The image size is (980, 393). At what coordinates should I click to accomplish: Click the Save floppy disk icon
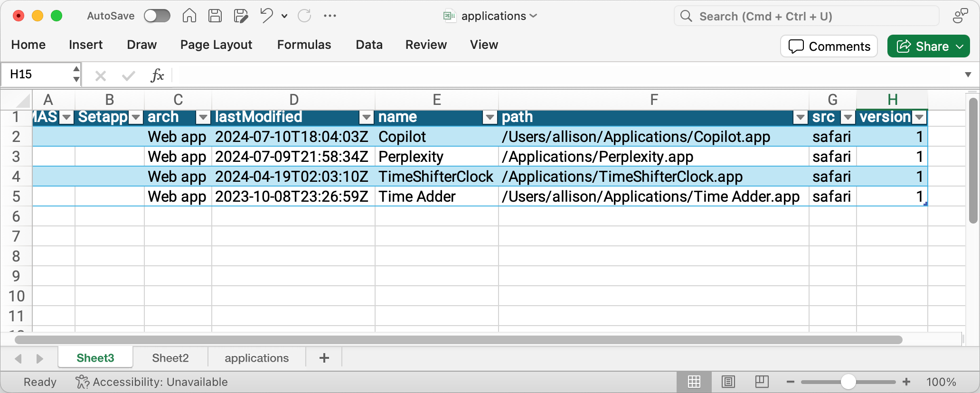pyautogui.click(x=215, y=16)
